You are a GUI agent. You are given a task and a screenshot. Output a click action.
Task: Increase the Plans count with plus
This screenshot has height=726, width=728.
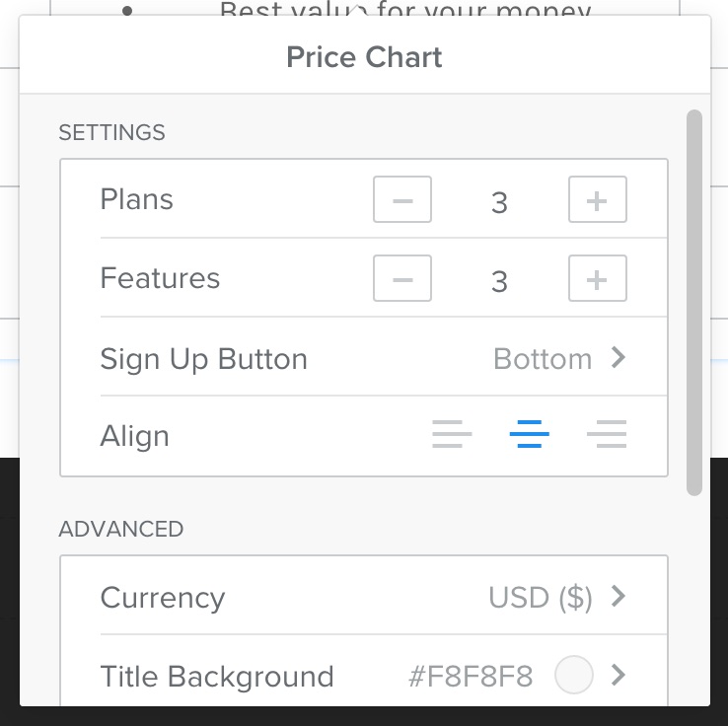(598, 199)
